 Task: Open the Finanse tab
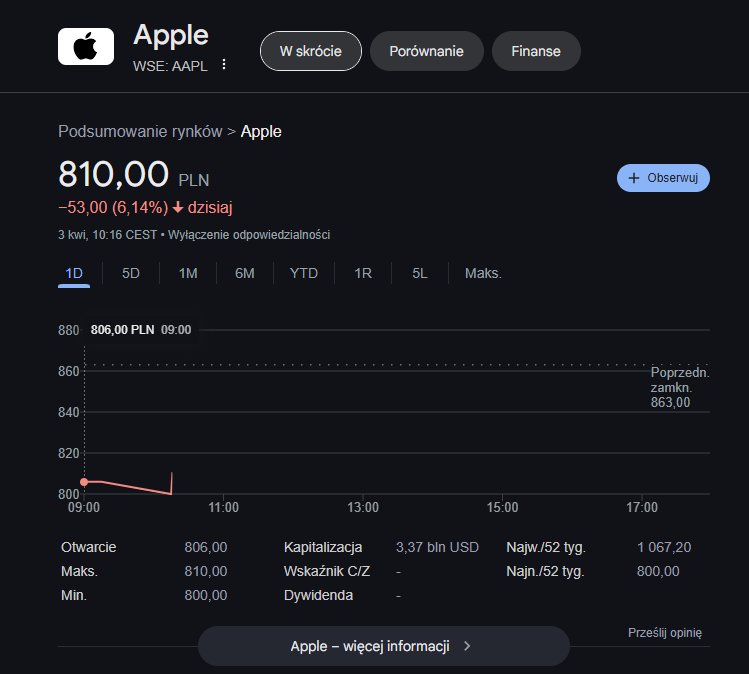536,51
